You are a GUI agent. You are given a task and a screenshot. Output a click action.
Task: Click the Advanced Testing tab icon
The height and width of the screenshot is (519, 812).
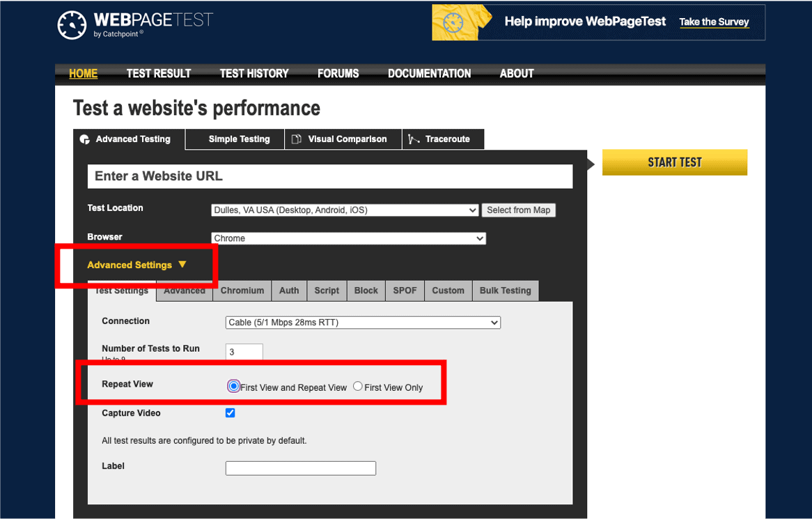pyautogui.click(x=84, y=139)
